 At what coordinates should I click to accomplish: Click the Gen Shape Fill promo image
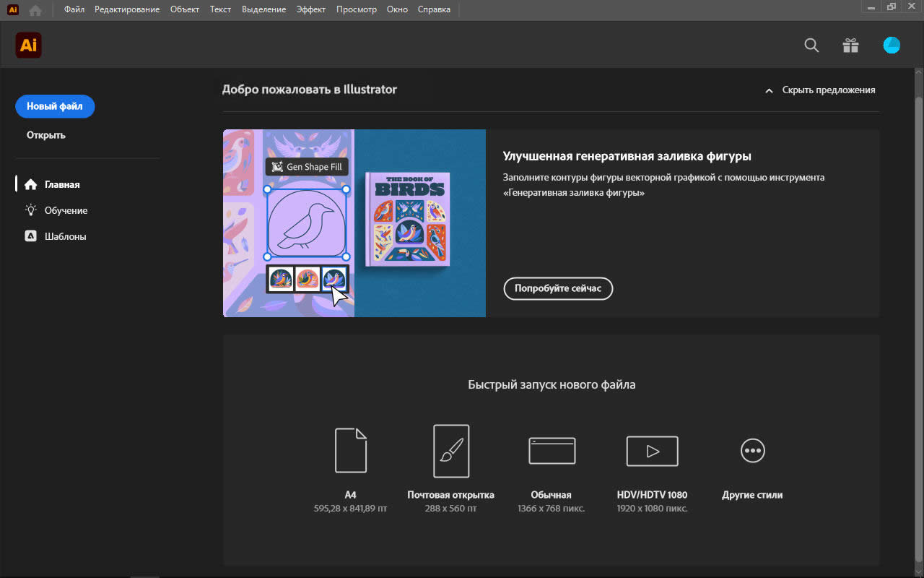click(x=354, y=223)
